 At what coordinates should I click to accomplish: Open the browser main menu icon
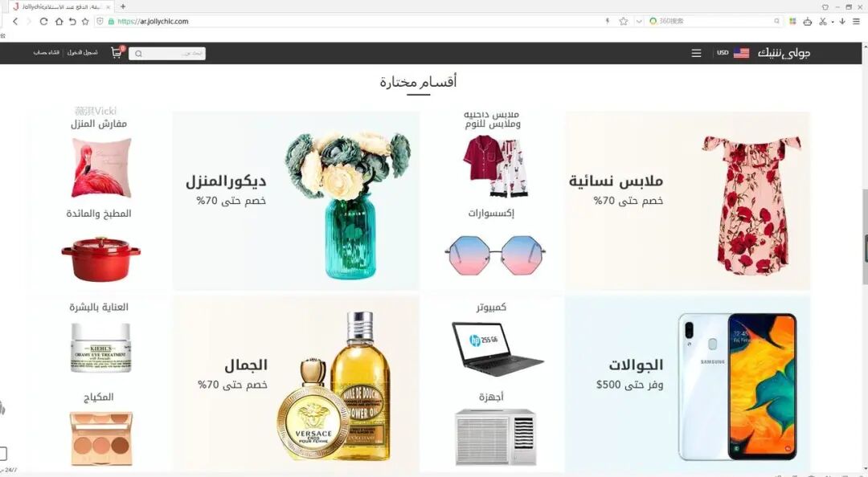856,21
